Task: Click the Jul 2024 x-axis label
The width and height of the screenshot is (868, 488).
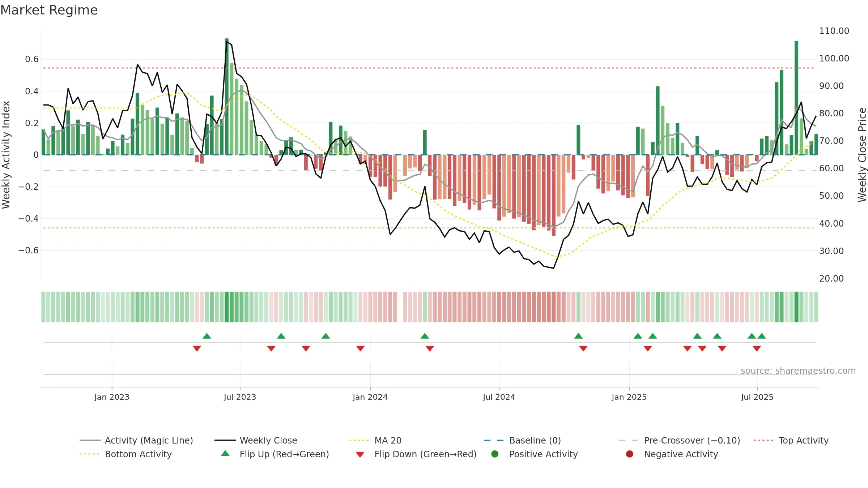Action: [x=499, y=397]
